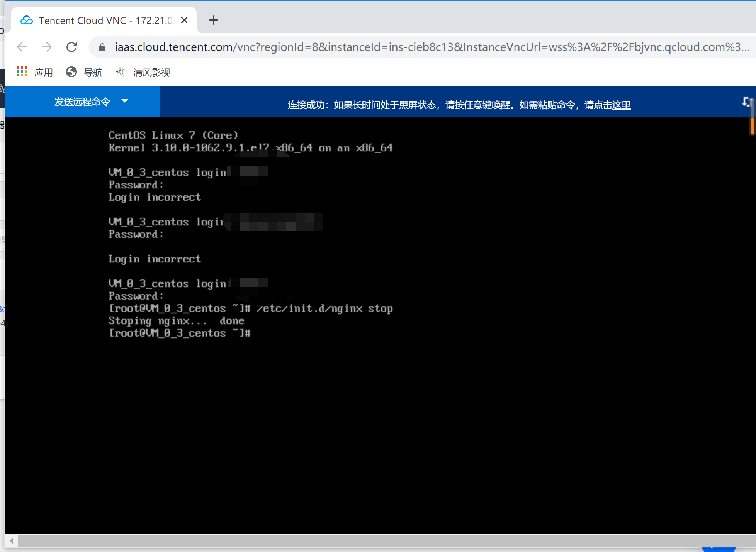This screenshot has height=552, width=756.
Task: Open the 应用 apps bookmark
Action: (x=35, y=72)
